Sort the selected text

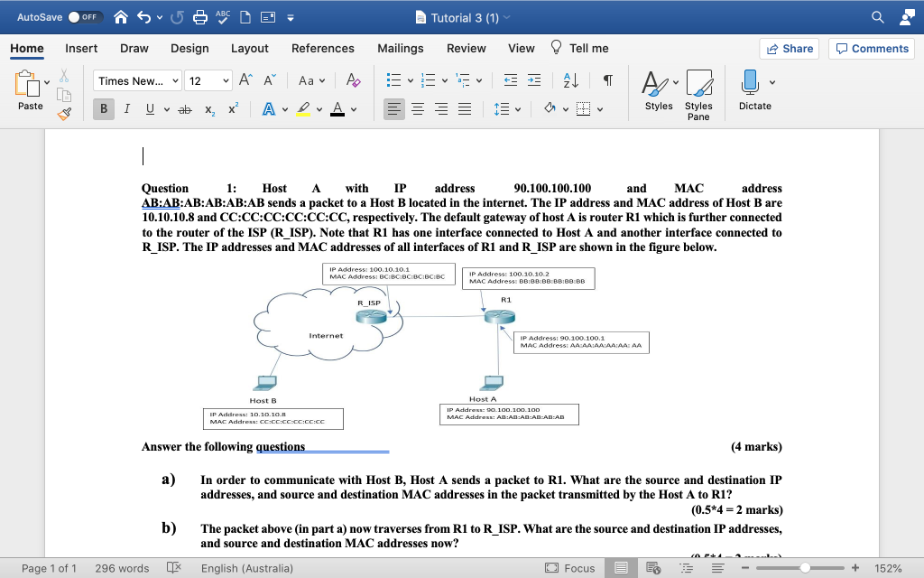(570, 80)
